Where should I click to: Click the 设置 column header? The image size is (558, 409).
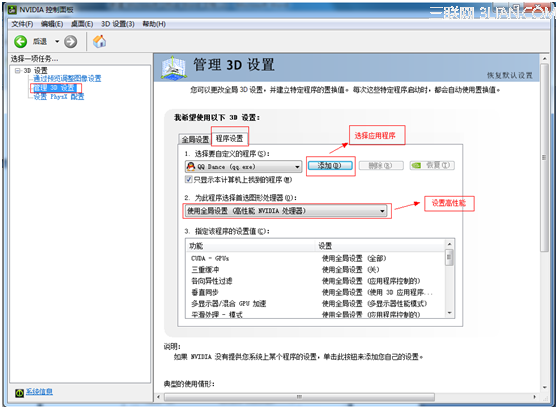tap(380, 246)
